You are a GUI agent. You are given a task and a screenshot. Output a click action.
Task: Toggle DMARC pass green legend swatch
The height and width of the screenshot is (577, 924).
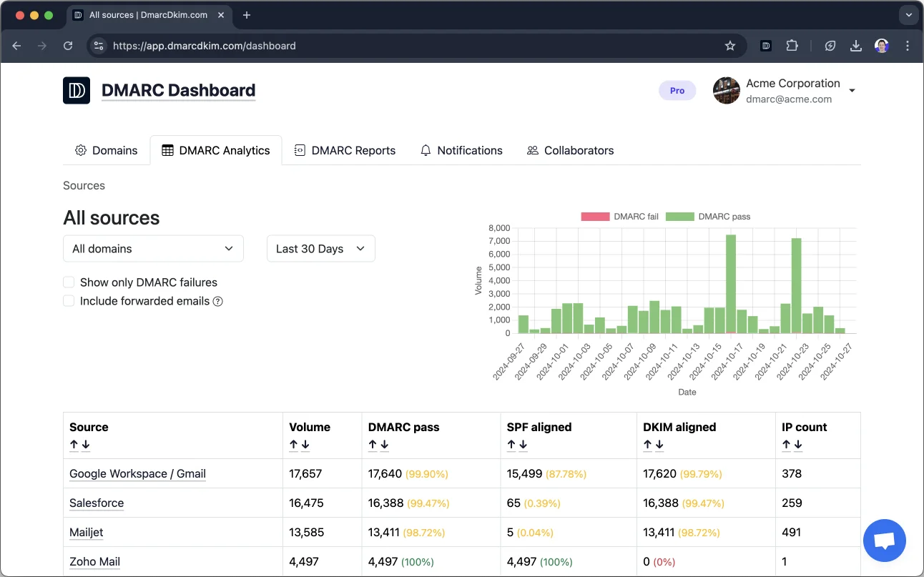679,217
